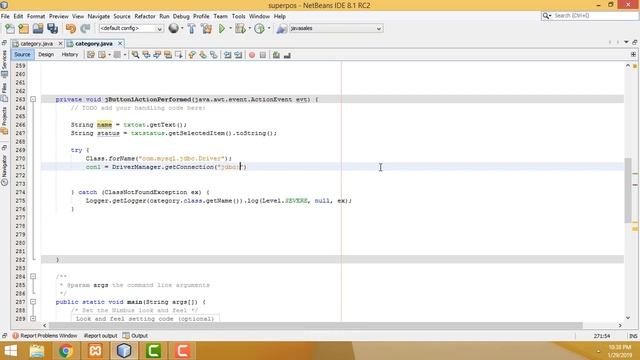Collapse main method fold at line 287

click(33, 302)
